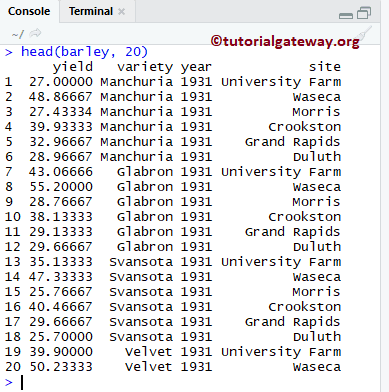Image resolution: width=389 pixels, height=392 pixels.
Task: Click yield value 39.93333
Action: (x=61, y=127)
